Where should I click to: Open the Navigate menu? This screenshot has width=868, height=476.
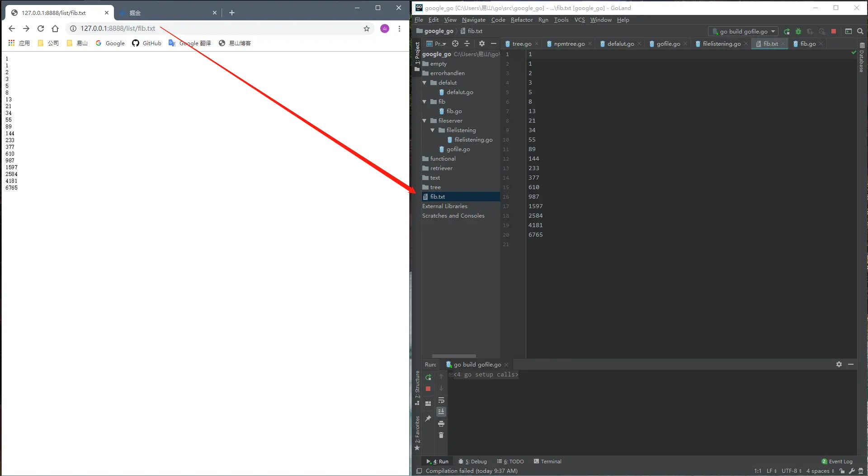click(473, 20)
